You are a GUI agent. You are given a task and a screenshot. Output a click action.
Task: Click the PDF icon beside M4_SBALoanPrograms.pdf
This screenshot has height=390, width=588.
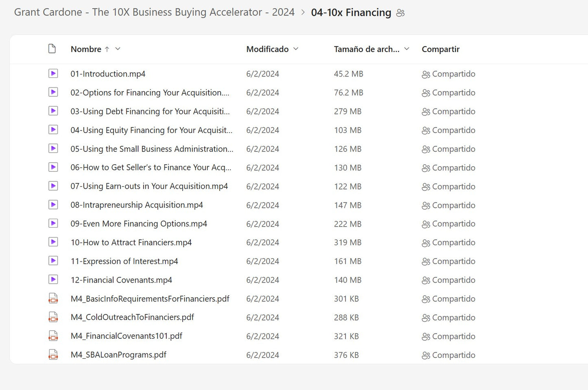(x=53, y=355)
